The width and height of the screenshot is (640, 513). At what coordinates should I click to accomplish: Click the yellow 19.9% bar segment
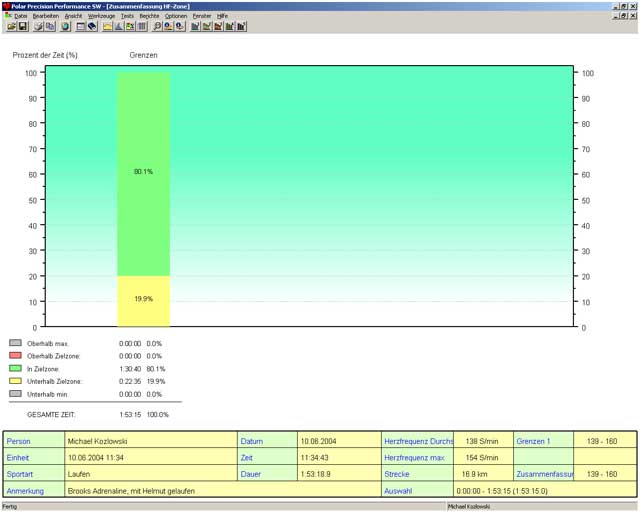143,301
